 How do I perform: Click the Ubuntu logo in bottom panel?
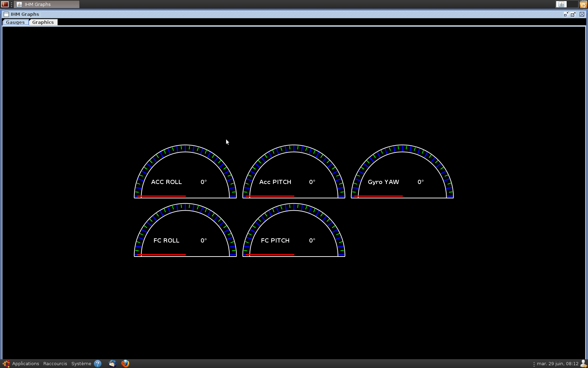tap(6, 363)
